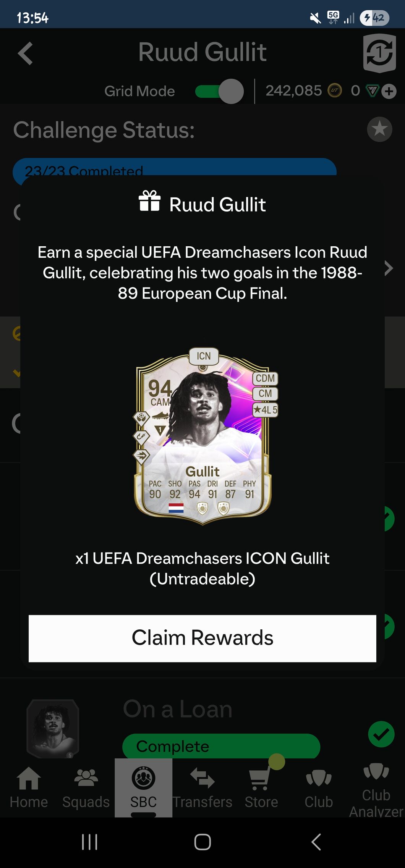The image size is (405, 868).
Task: Tap the Gullit 94 CAM reward card
Action: tap(203, 436)
